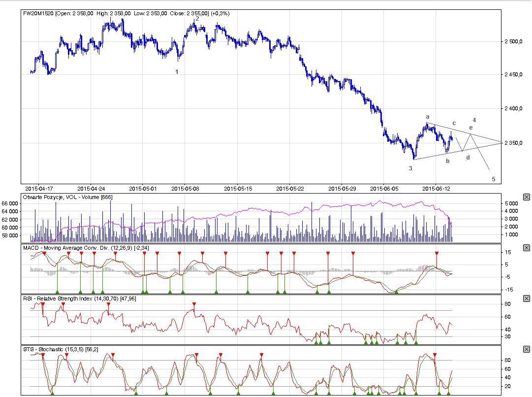Click the 2015-05-15 date label

tap(238, 189)
